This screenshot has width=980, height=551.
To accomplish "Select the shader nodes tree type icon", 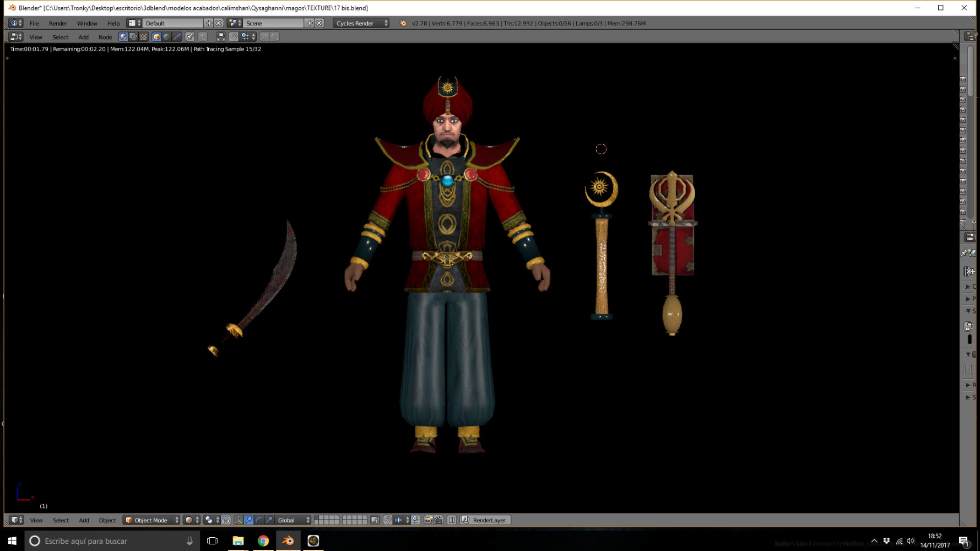I will click(x=123, y=37).
